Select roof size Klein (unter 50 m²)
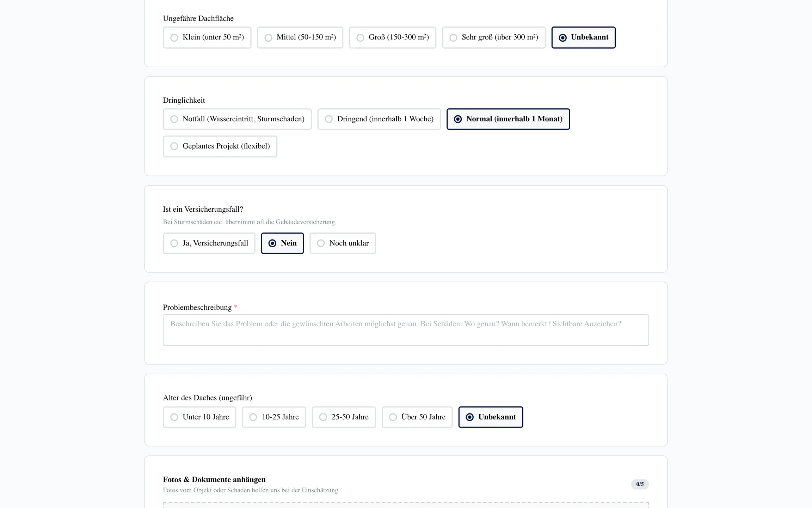 pyautogui.click(x=207, y=37)
